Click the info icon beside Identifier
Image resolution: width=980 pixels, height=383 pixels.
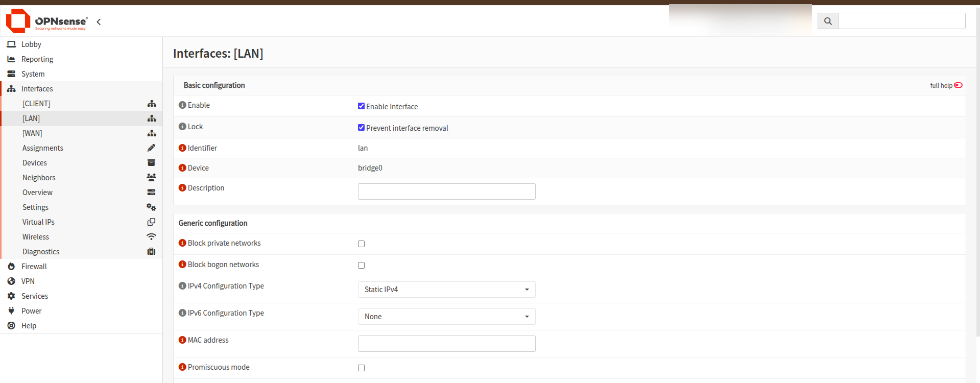tap(182, 148)
